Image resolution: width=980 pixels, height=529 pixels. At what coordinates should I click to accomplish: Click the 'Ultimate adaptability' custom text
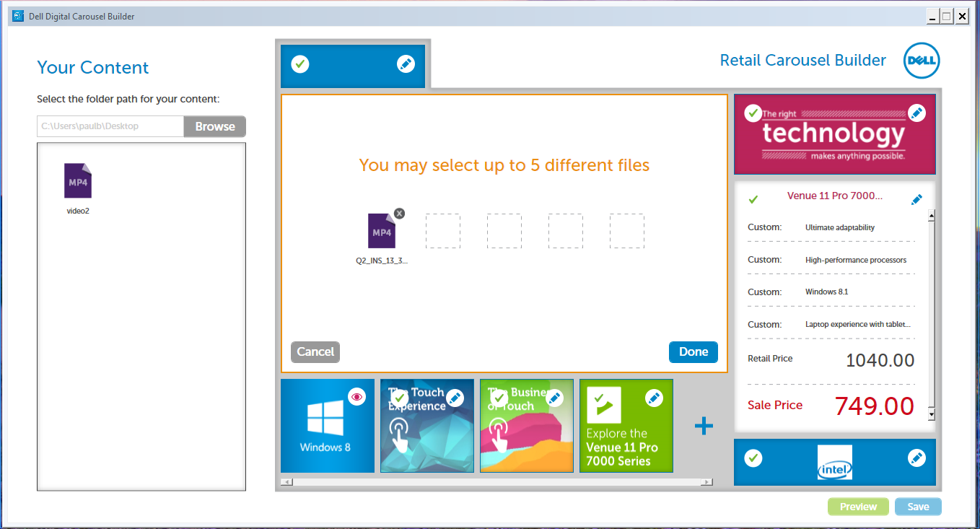840,227
